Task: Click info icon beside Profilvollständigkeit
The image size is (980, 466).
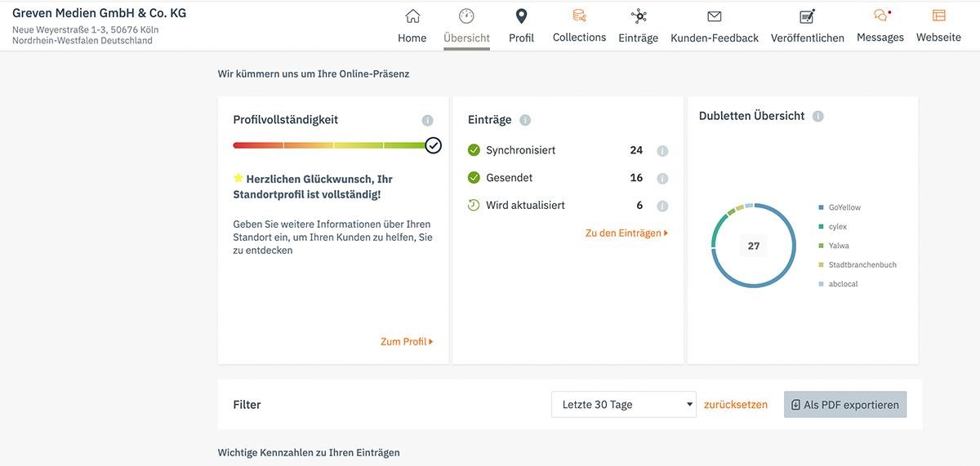Action: pyautogui.click(x=427, y=121)
